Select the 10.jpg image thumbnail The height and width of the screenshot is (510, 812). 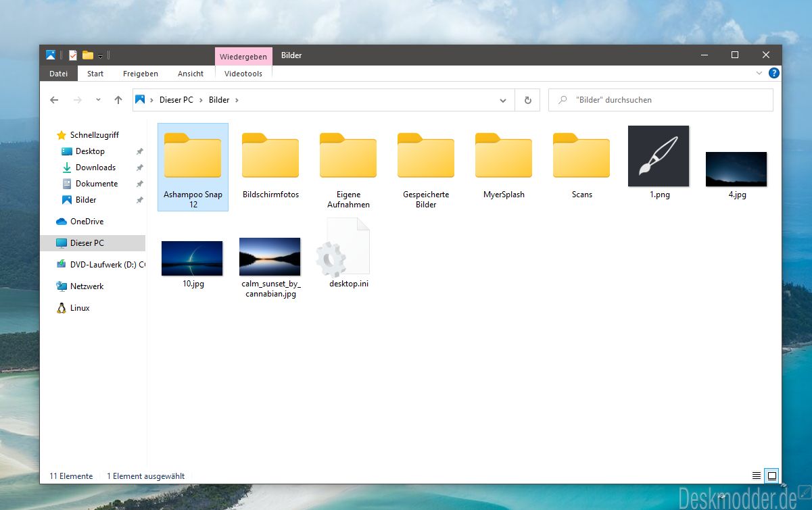tap(192, 258)
